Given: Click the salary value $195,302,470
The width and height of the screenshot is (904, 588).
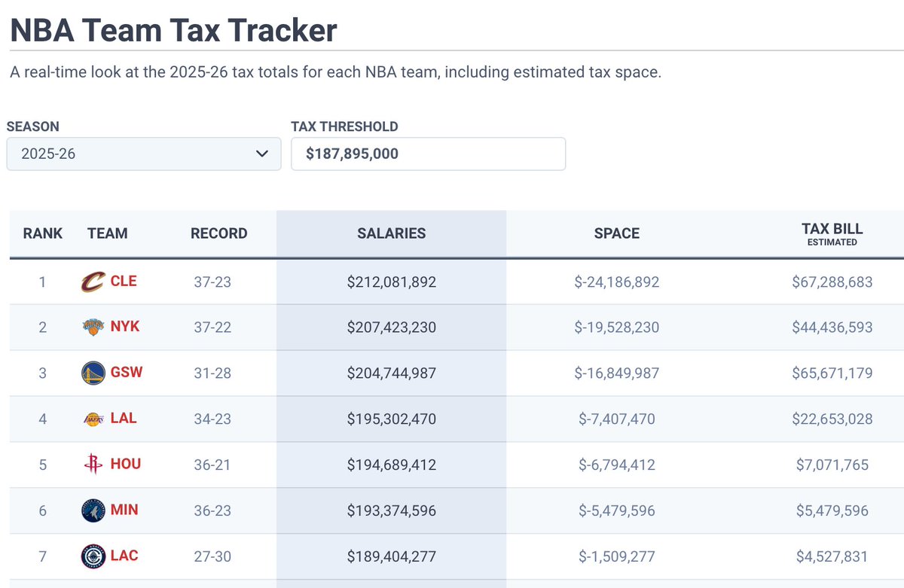Looking at the screenshot, I should click(x=392, y=419).
